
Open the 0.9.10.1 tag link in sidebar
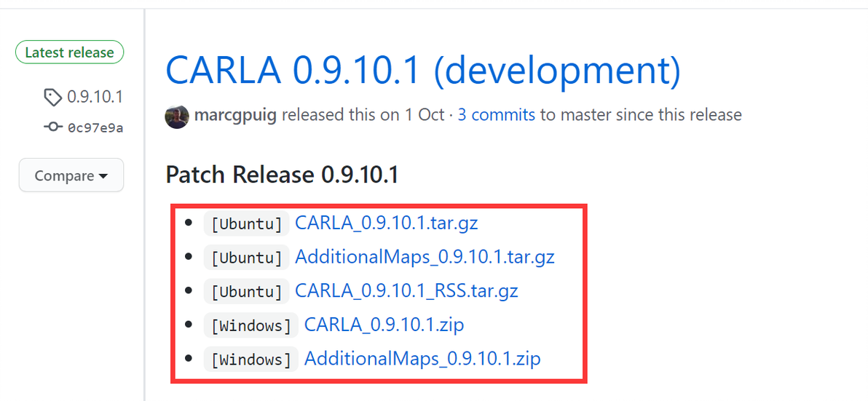coord(95,97)
